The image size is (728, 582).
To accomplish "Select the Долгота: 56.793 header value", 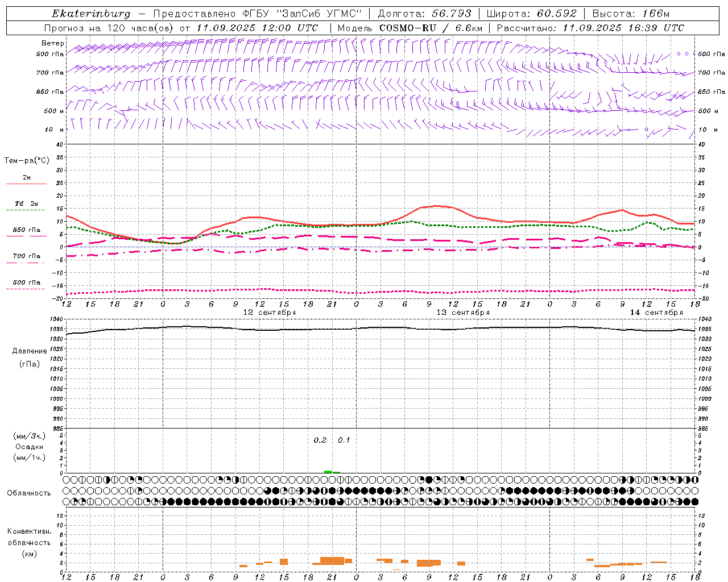I will coord(424,14).
